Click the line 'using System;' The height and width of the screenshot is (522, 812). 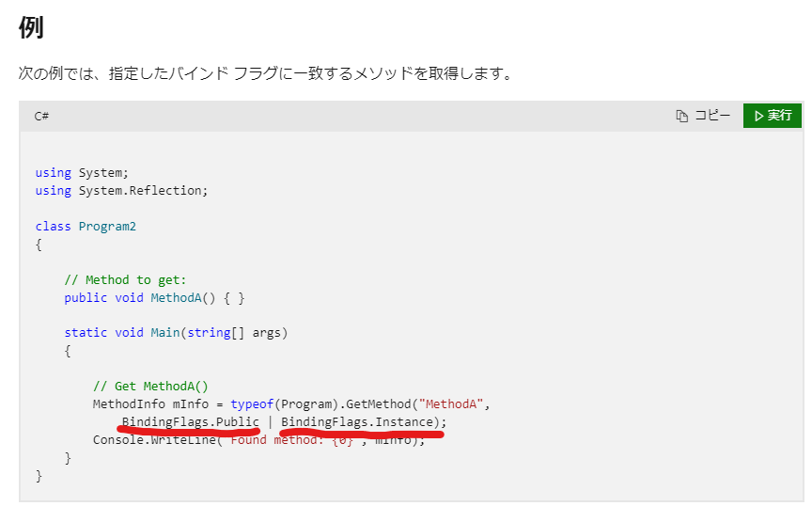pos(82,173)
